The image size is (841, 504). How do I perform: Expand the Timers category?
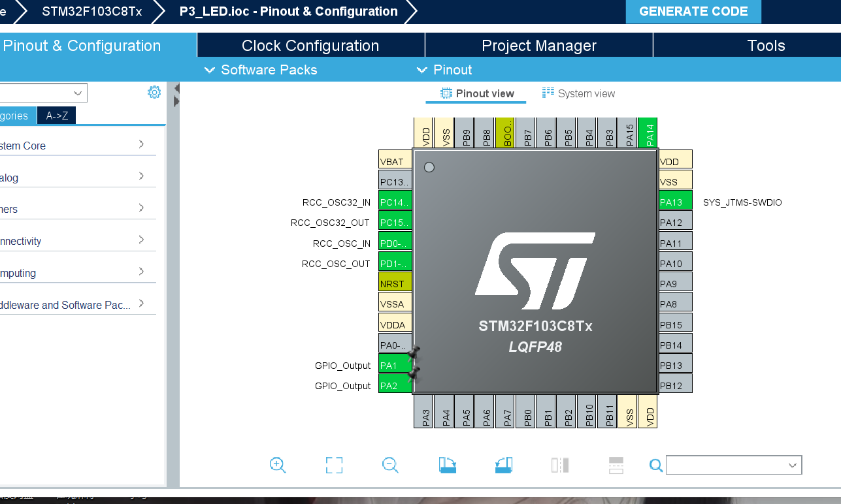point(78,209)
